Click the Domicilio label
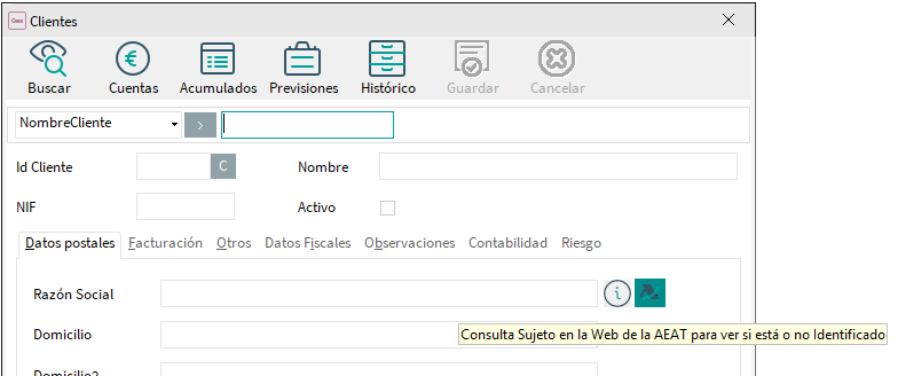This screenshot has height=376, width=901. point(62,335)
